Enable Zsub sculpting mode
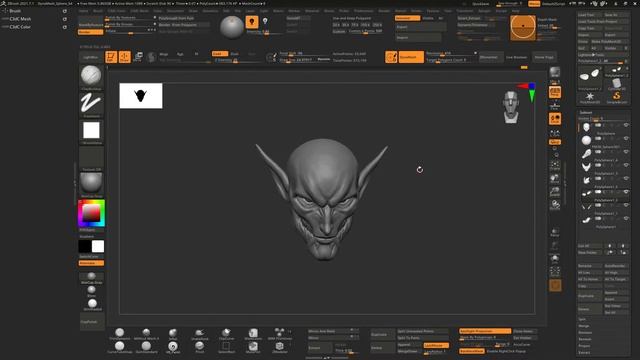 (x=235, y=54)
